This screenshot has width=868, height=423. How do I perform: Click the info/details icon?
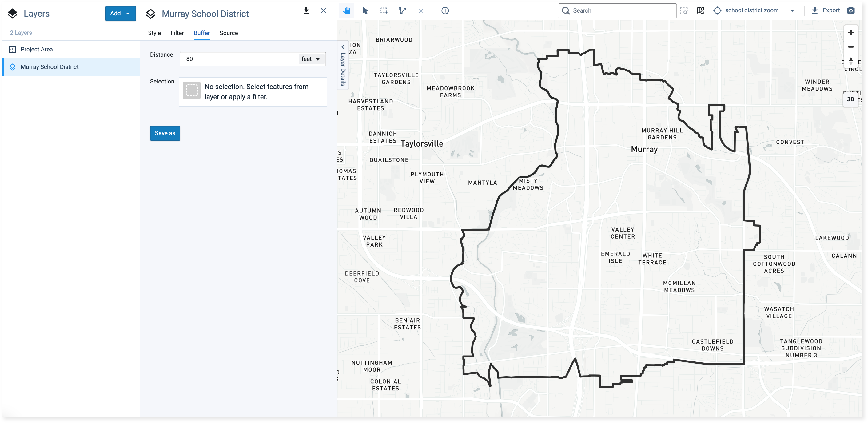coord(446,10)
